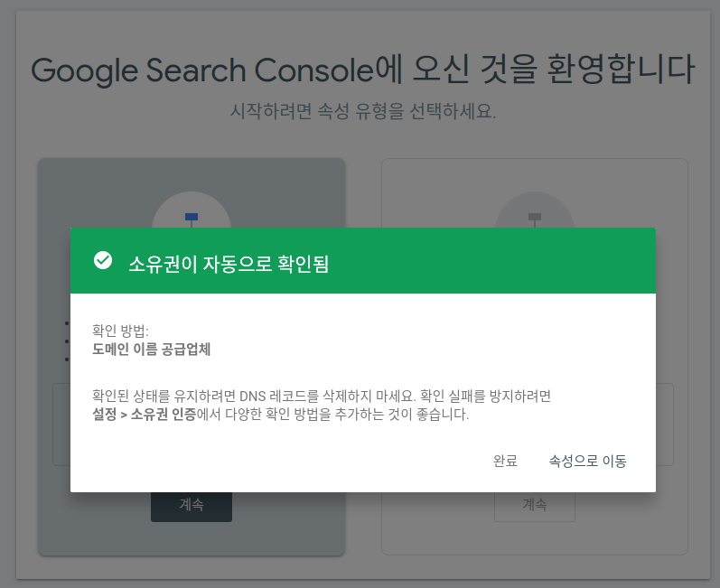Click the Google Search Console welcome heading
The image size is (720, 588).
[361, 70]
